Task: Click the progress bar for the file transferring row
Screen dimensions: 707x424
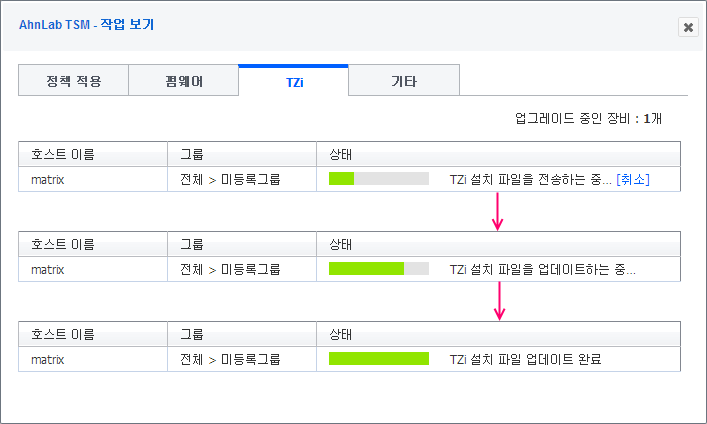Action: [378, 179]
